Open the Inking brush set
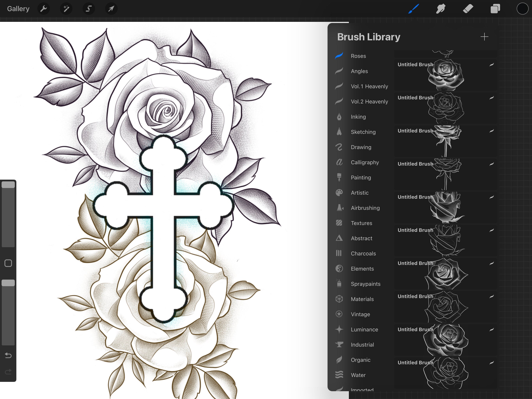The width and height of the screenshot is (532, 399). (358, 117)
